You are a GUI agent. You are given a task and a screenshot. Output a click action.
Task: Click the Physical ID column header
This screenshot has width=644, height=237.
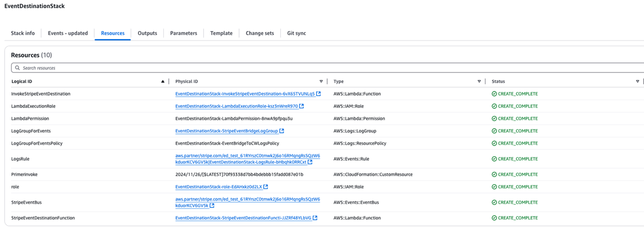coord(187,82)
